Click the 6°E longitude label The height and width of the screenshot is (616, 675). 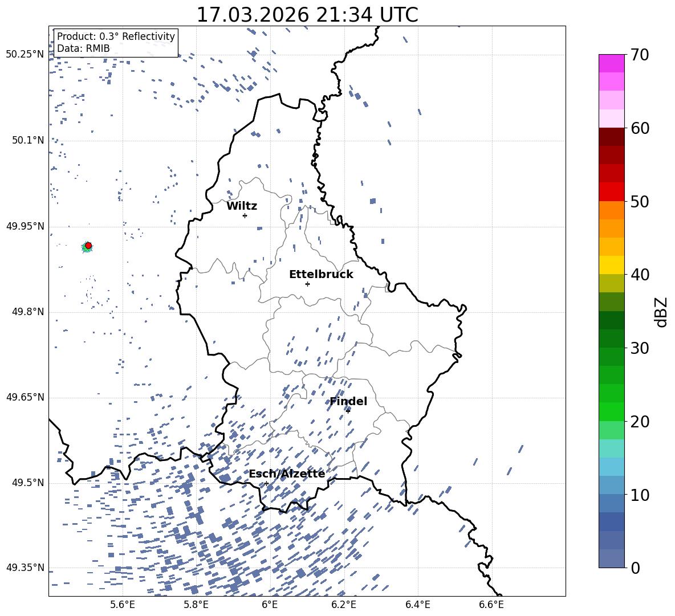point(270,605)
